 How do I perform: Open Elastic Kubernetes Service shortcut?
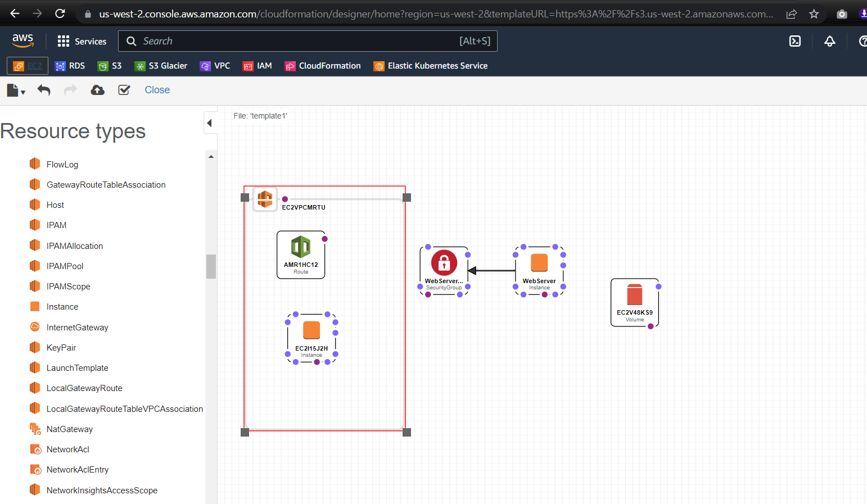tap(431, 66)
